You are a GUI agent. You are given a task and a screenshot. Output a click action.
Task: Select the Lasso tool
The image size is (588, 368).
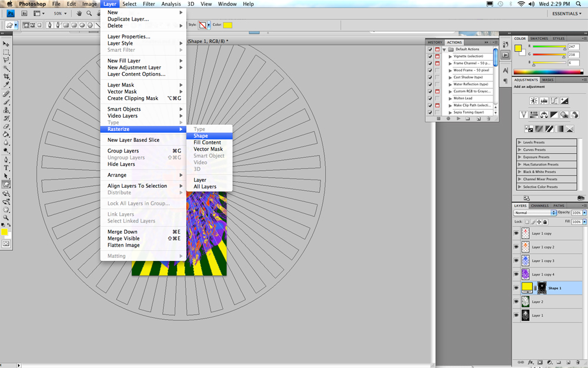click(x=6, y=60)
